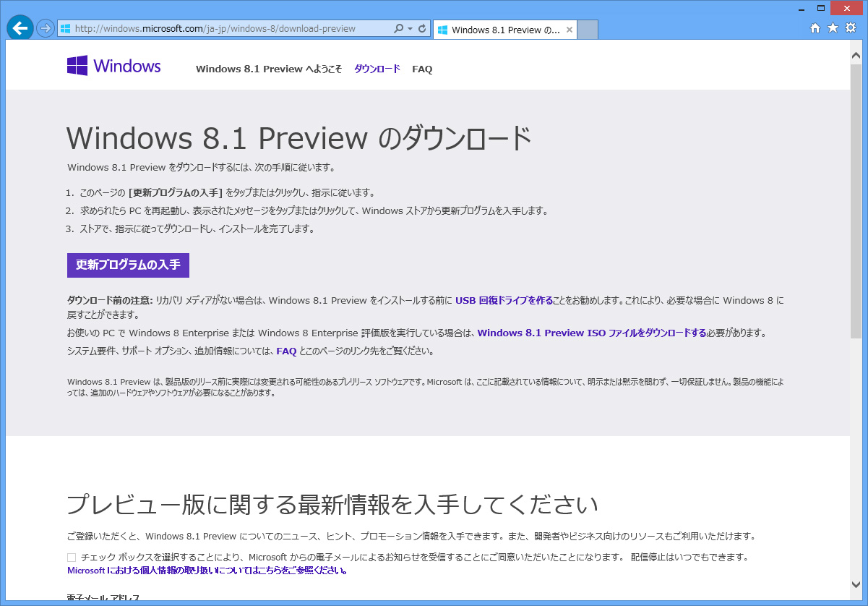Click the scrollbar down arrow

coord(856,584)
